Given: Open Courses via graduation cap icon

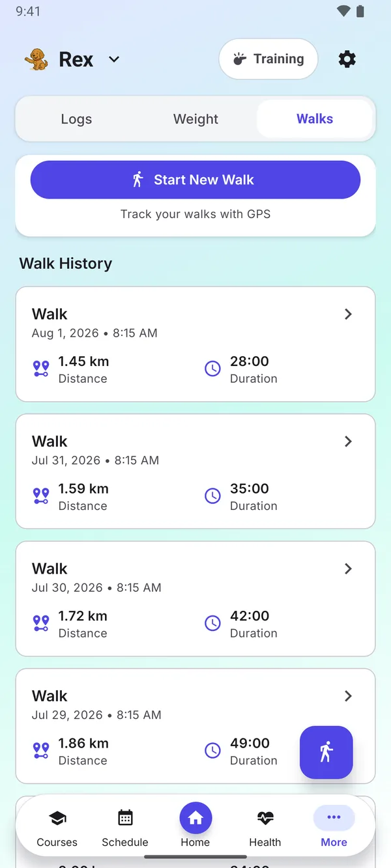Looking at the screenshot, I should click(x=57, y=818).
